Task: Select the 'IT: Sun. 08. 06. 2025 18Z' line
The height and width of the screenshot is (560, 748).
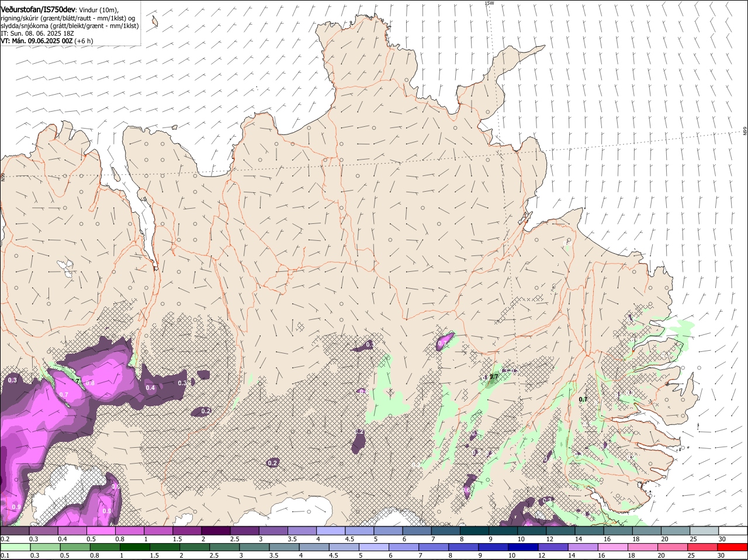Action: pyautogui.click(x=37, y=33)
